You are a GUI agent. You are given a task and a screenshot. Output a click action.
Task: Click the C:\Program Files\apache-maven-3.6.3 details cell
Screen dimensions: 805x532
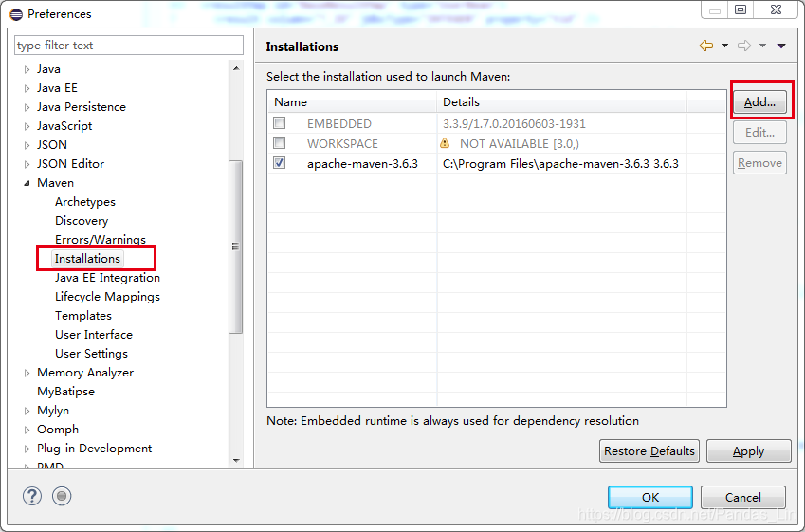[x=560, y=163]
